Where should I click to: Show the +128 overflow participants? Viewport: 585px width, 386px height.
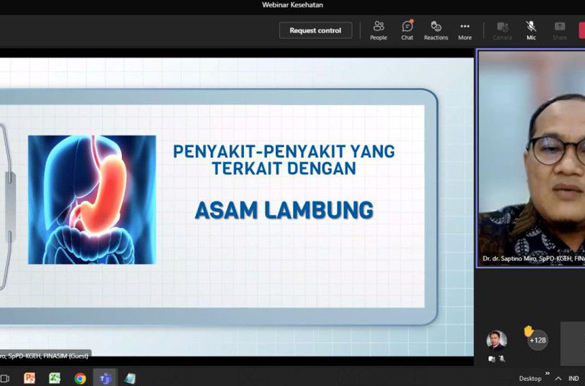(538, 340)
